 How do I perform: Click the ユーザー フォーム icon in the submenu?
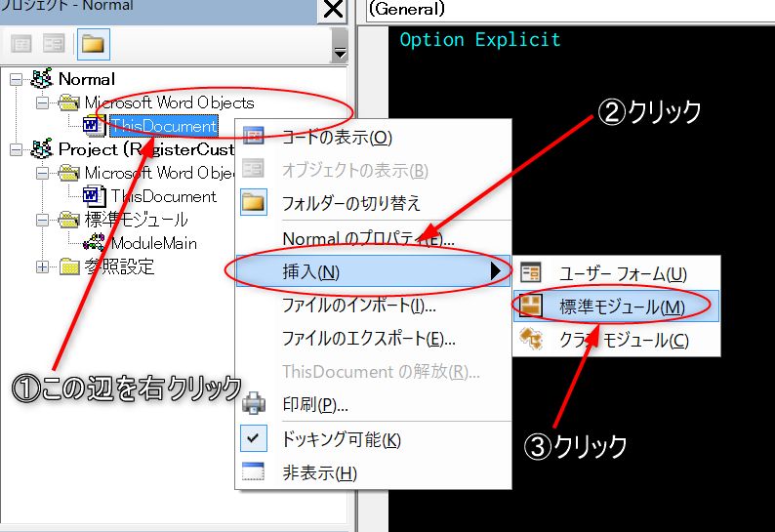(x=531, y=272)
